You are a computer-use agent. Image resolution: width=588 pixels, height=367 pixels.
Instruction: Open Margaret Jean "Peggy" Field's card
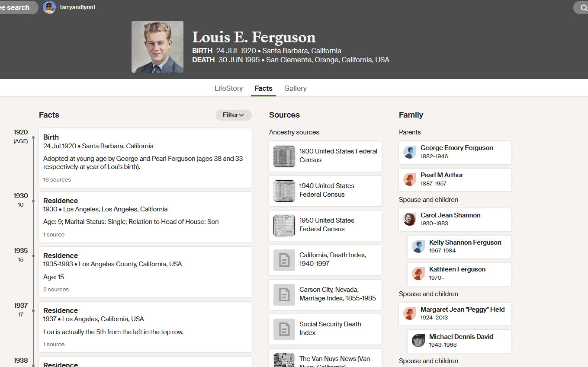click(455, 314)
